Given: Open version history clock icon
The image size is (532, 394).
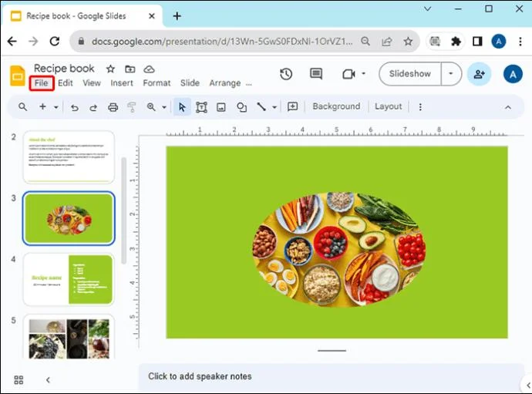Looking at the screenshot, I should [286, 74].
